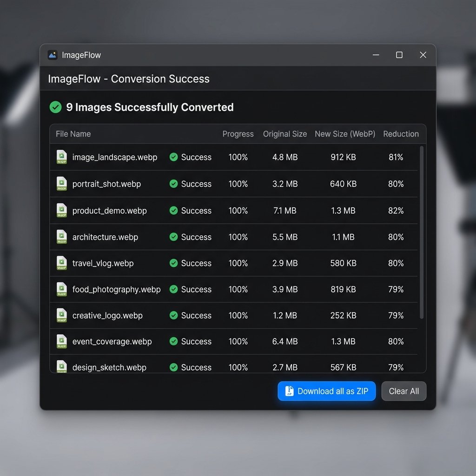Image resolution: width=476 pixels, height=476 pixels.
Task: Click the 2.9 MB original size cell
Action: (x=285, y=263)
